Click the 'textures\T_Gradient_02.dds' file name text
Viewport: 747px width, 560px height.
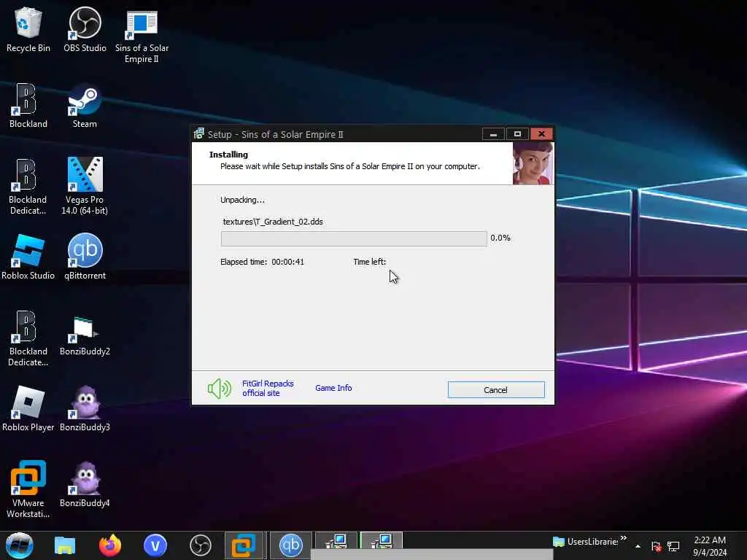point(273,222)
